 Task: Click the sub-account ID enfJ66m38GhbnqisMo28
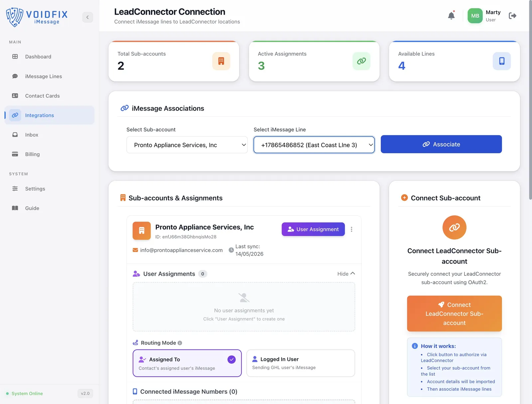[186, 237]
